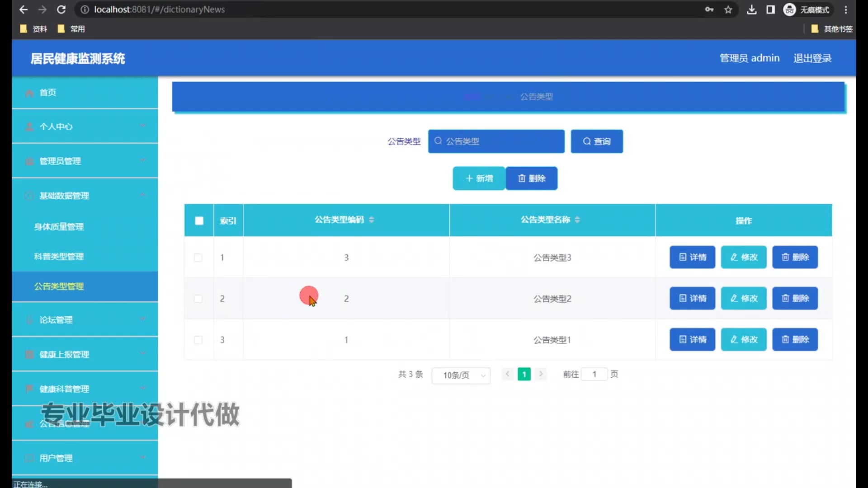Click the browser reload icon
The height and width of the screenshot is (488, 868).
pyautogui.click(x=61, y=9)
